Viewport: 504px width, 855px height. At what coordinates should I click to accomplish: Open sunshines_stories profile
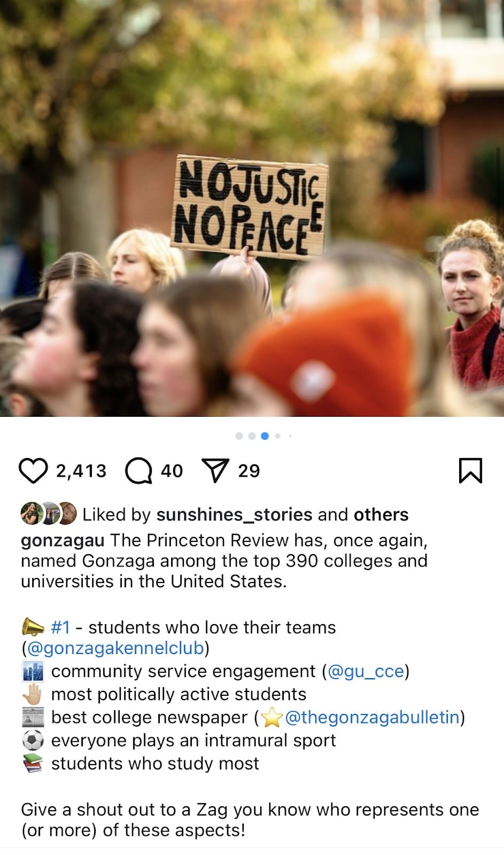234,515
